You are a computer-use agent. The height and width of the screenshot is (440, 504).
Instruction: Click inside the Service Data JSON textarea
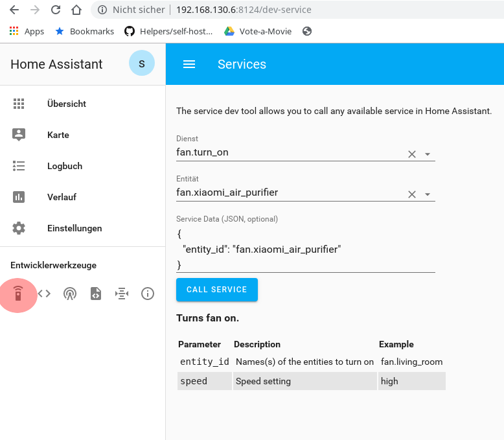tap(305, 249)
